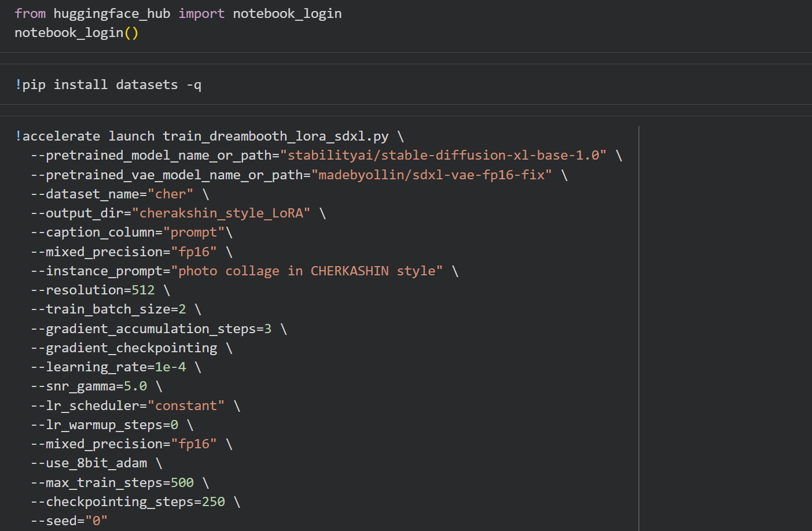
Task: Click the cherakshin_style_LoRA output directory string
Action: (x=221, y=213)
